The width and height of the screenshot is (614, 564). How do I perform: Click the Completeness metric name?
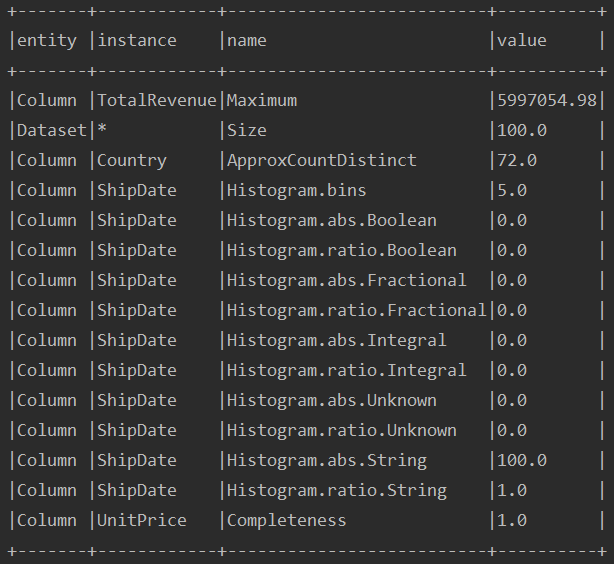click(287, 521)
